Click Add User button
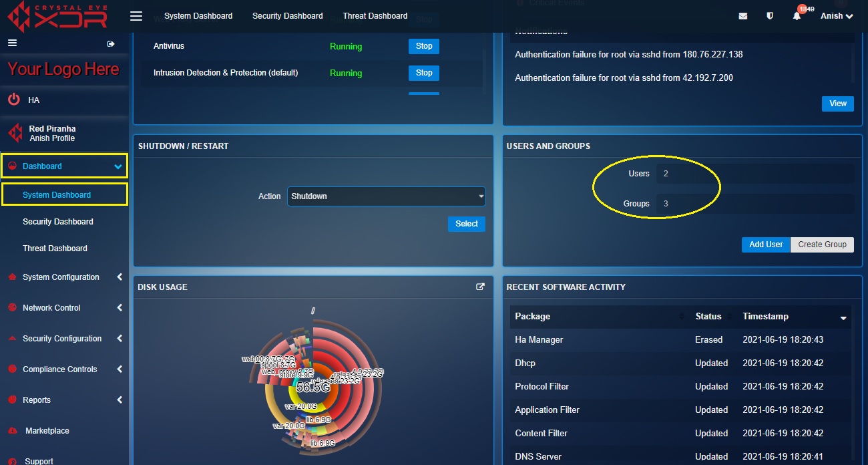This screenshot has height=465, width=868. pyautogui.click(x=766, y=245)
